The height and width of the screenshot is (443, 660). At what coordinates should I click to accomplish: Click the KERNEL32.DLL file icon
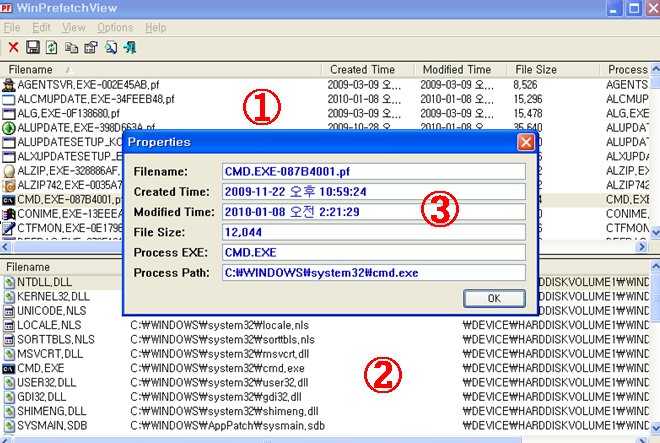[9, 296]
